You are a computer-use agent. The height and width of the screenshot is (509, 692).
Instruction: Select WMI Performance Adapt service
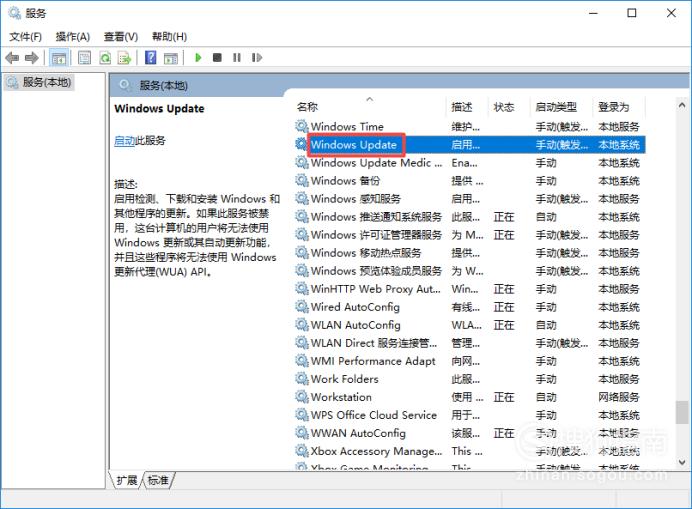pyautogui.click(x=469, y=361)
